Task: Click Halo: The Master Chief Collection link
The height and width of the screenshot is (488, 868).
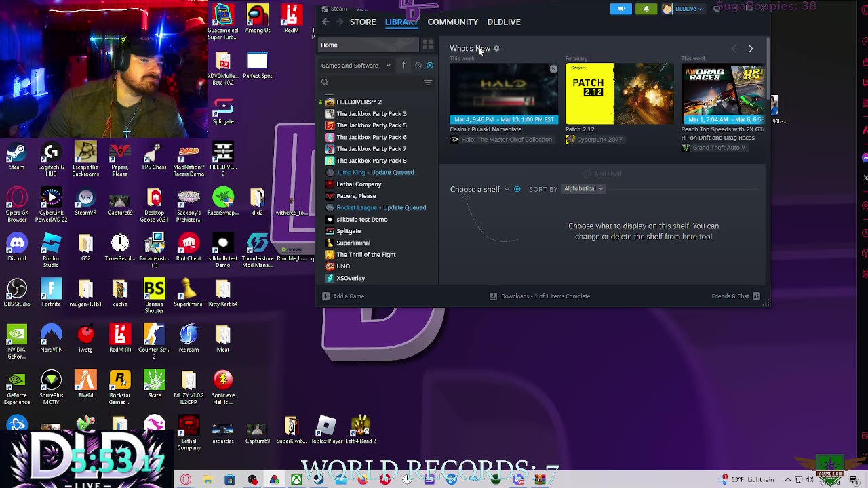Action: pos(507,140)
